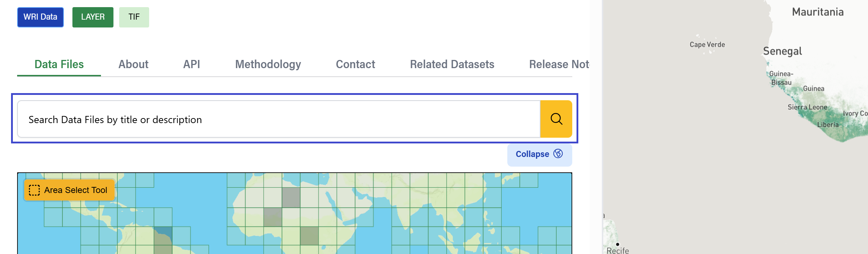Click the Mauritania label on the map
Image resolution: width=868 pixels, height=254 pixels.
(x=818, y=12)
